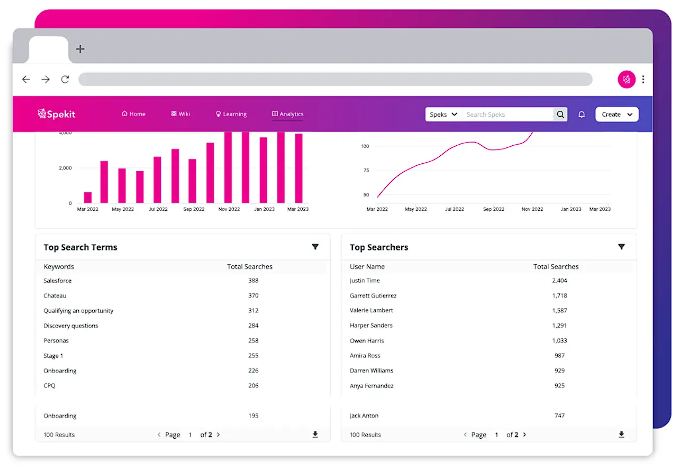Go to next page in Top Search Terms
The image size is (677, 467).
coord(218,435)
